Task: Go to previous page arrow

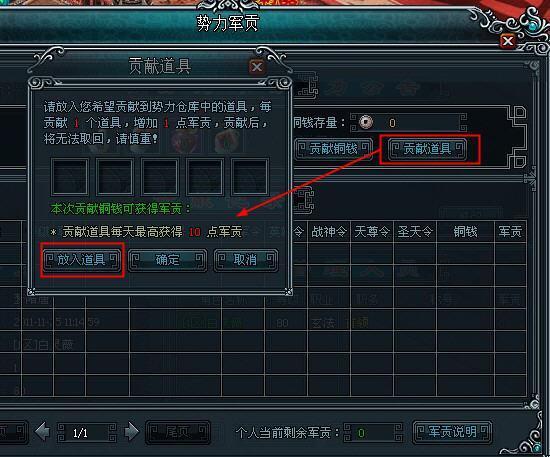Action: 42,432
